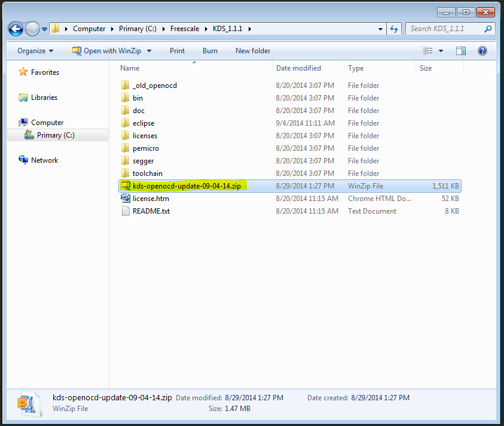Image resolution: width=504 pixels, height=426 pixels.
Task: Click the search magnifier icon
Action: click(x=488, y=29)
